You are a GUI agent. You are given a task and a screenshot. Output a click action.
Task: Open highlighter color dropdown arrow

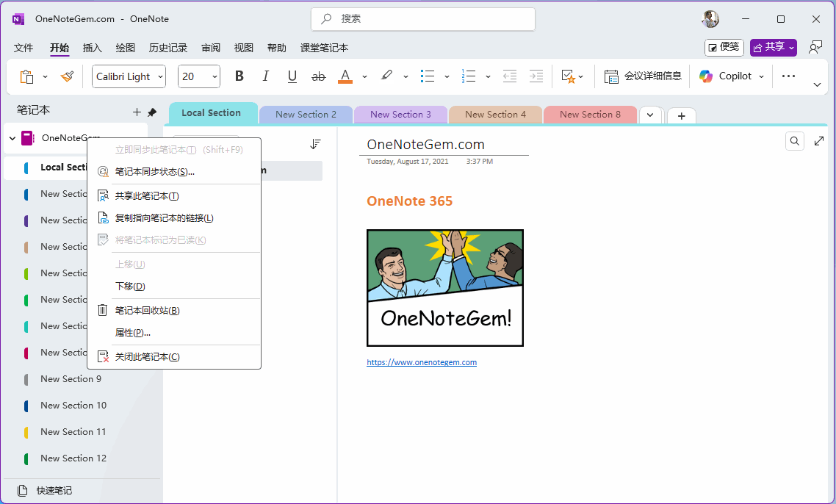406,77
